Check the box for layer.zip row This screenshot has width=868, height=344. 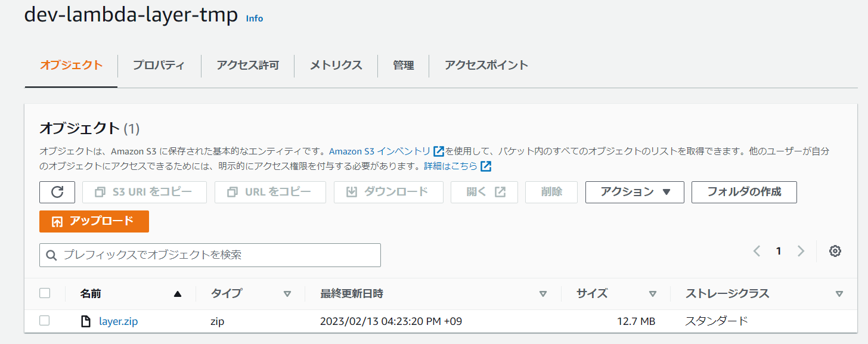coord(45,321)
